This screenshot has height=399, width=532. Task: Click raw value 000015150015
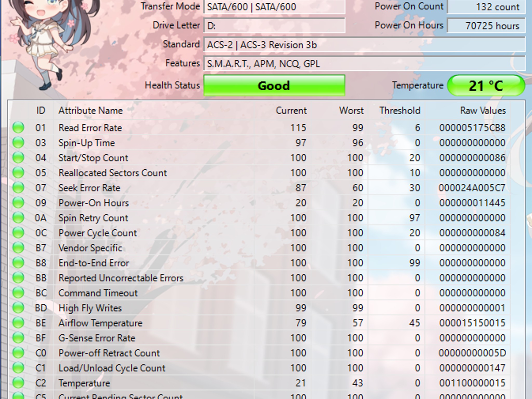[473, 323]
